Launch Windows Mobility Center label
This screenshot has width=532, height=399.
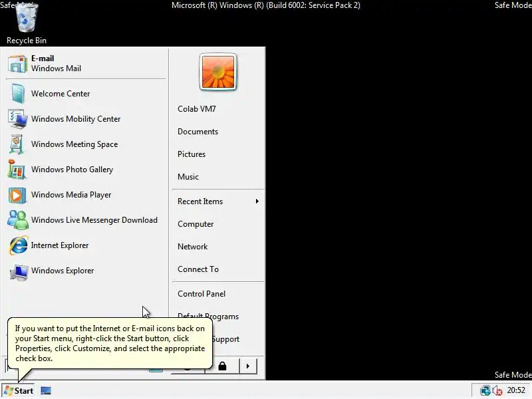76,119
